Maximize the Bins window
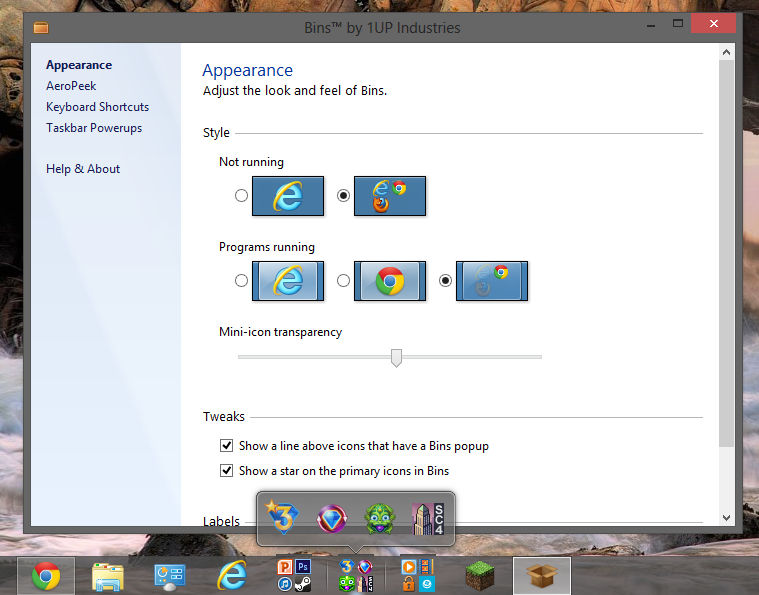Viewport: 759px width, 595px height. 678,23
